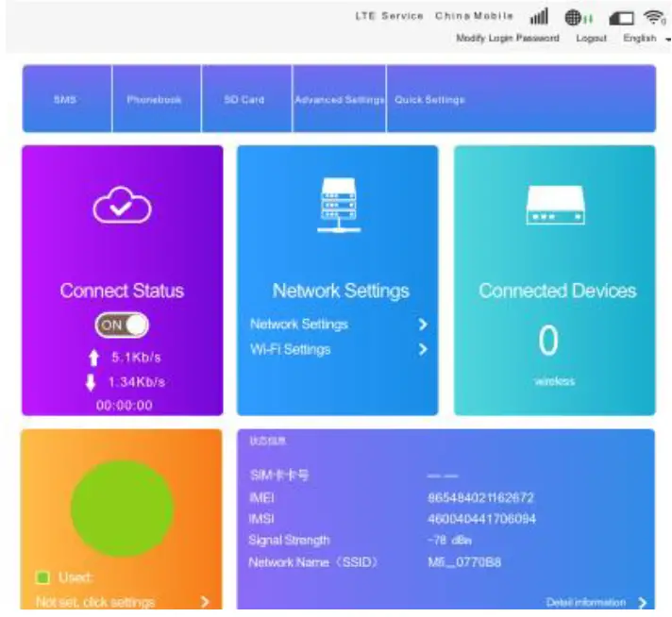Open the Wi-Fi Settings link
Screen dimensions: 672x617
pos(290,349)
